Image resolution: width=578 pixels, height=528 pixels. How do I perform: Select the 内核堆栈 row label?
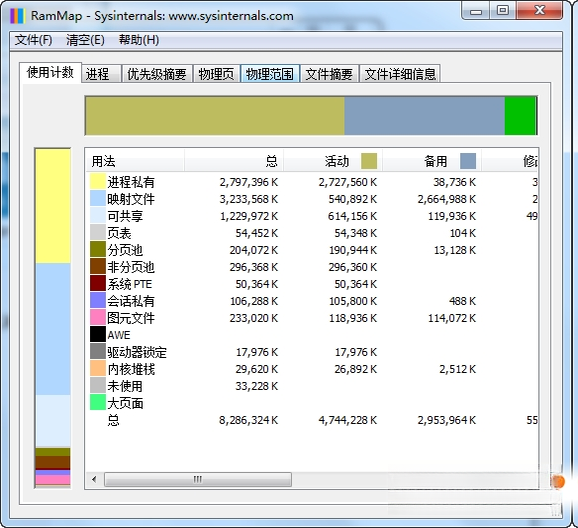(x=131, y=369)
